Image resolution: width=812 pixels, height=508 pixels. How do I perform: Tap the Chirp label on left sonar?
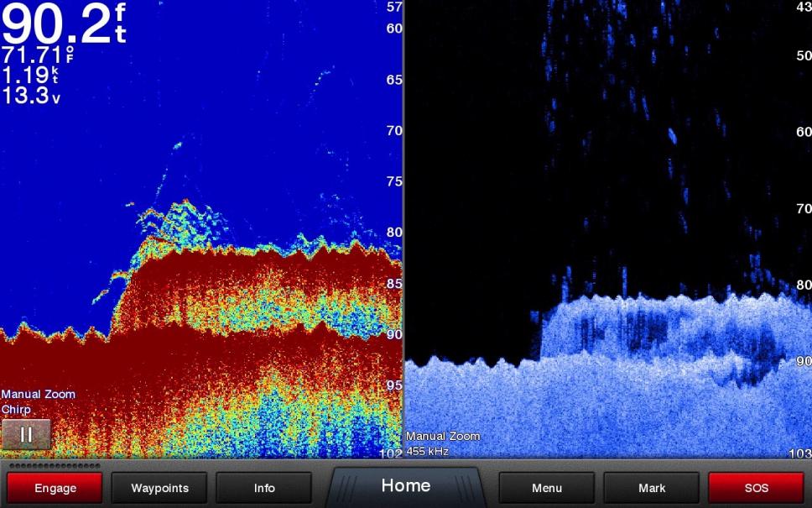[16, 410]
